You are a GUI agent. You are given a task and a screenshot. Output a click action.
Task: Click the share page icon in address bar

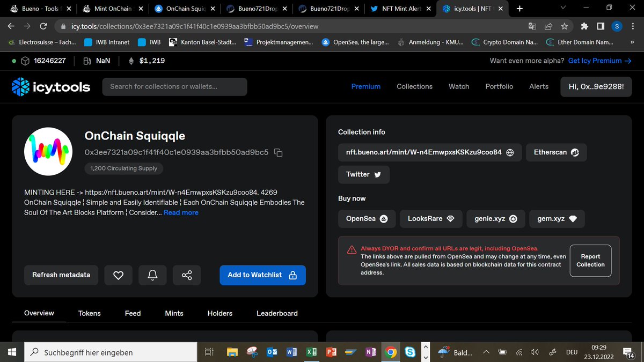[548, 26]
